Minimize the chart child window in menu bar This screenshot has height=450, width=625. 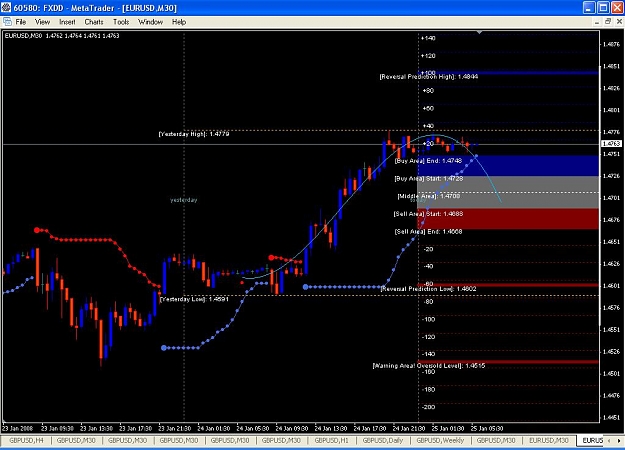[x=597, y=22]
